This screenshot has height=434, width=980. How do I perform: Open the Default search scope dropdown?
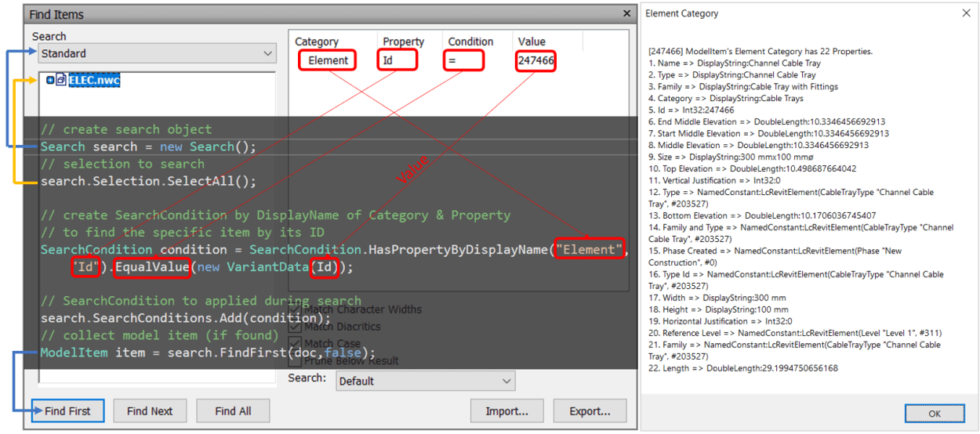(x=426, y=382)
